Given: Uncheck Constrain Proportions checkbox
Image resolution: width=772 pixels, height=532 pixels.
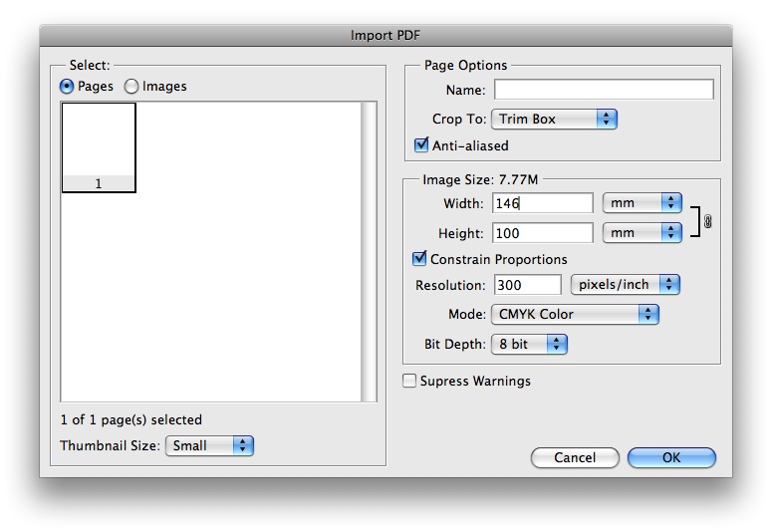Looking at the screenshot, I should coord(419,259).
